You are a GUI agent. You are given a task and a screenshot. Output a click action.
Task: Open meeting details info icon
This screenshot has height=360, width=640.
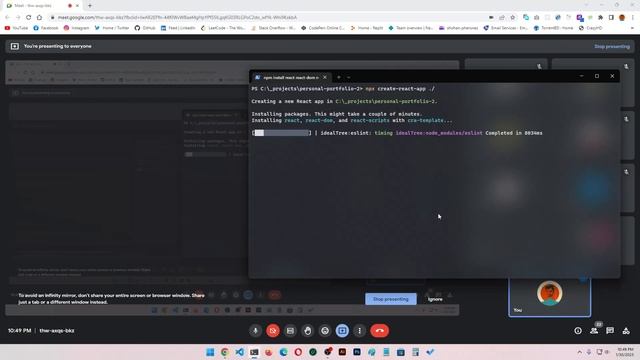click(x=578, y=331)
